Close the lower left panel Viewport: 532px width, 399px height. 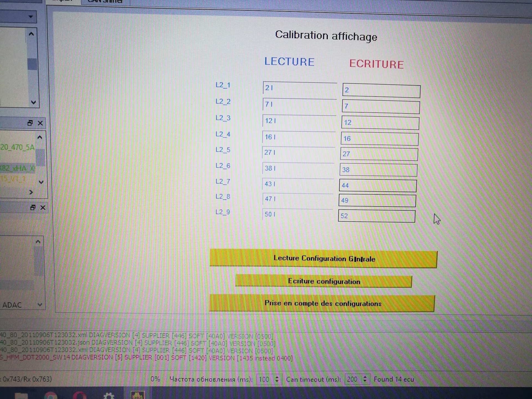43,208
